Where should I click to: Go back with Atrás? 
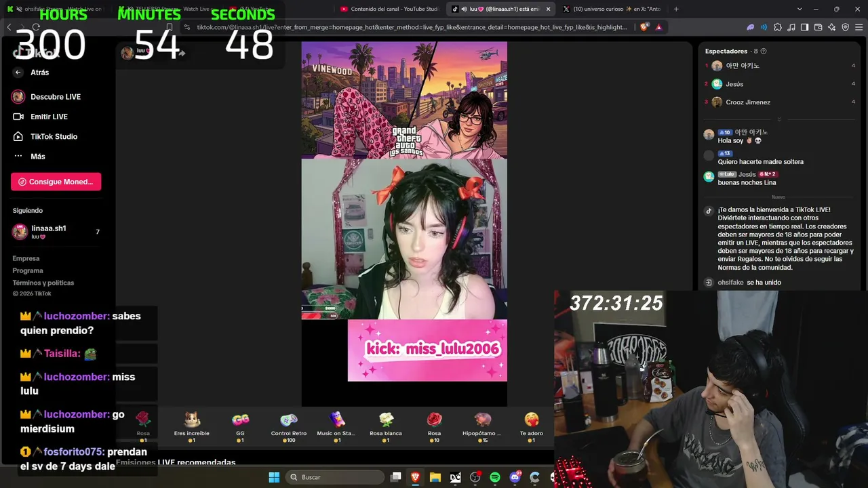pos(32,73)
